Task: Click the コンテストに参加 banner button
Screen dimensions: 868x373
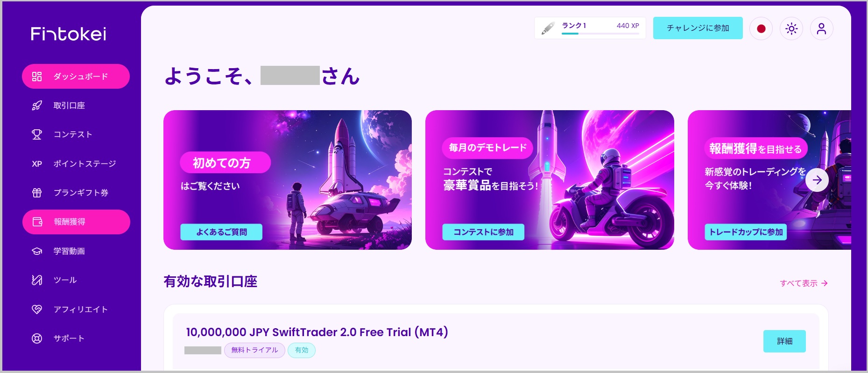Action: tap(483, 232)
